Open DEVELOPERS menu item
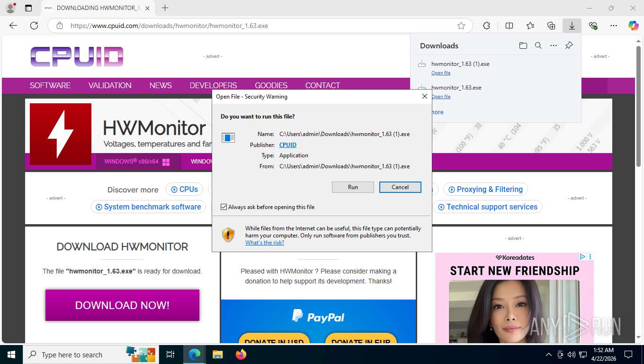 coord(213,85)
